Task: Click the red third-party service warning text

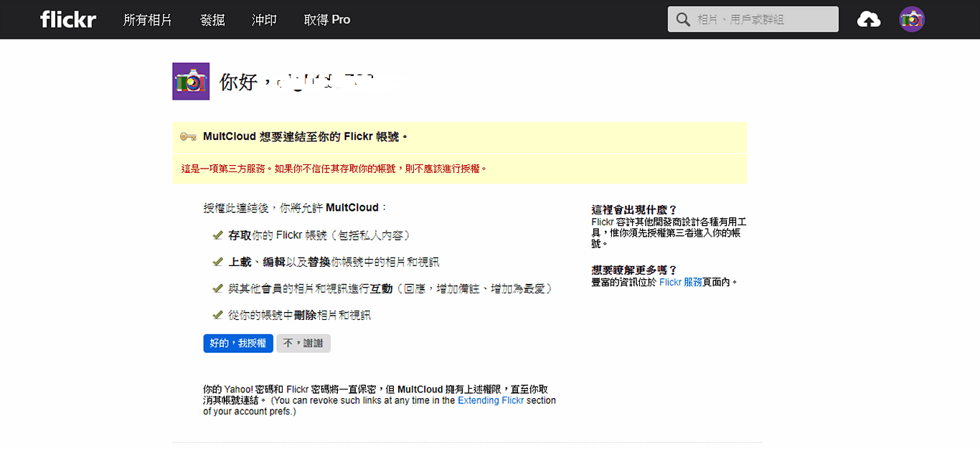Action: (x=334, y=169)
